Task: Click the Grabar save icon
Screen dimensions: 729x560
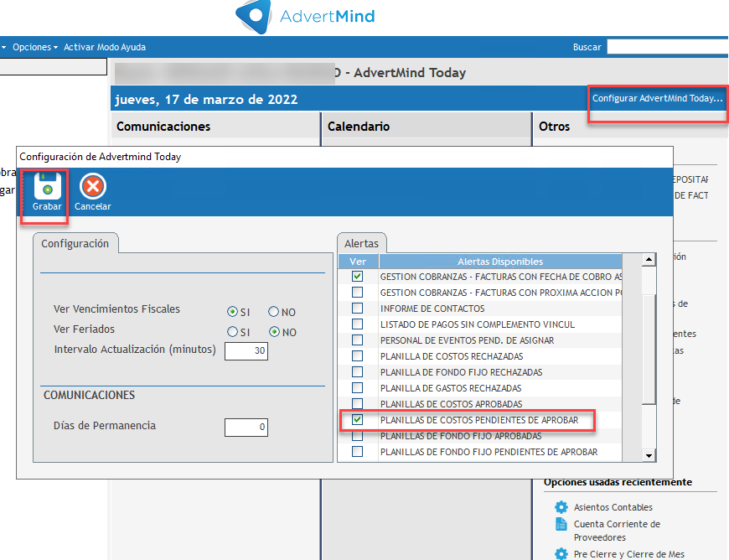Action: pos(47,186)
